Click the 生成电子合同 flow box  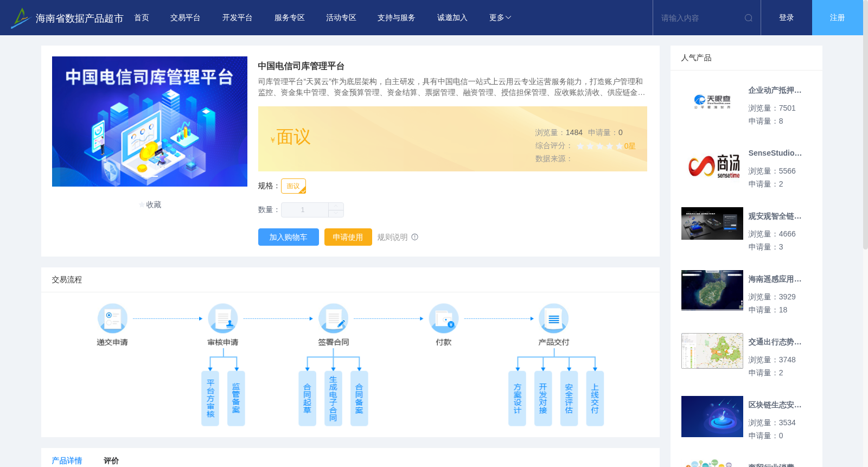(x=333, y=399)
